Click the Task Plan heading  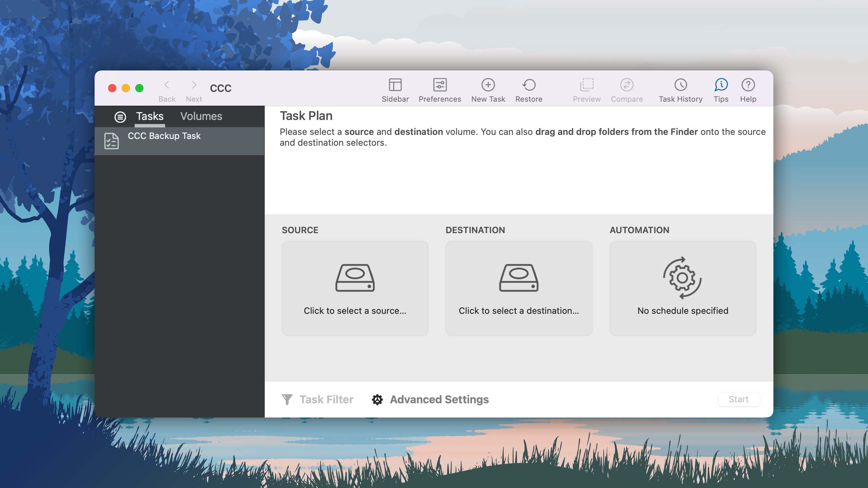[x=306, y=116]
